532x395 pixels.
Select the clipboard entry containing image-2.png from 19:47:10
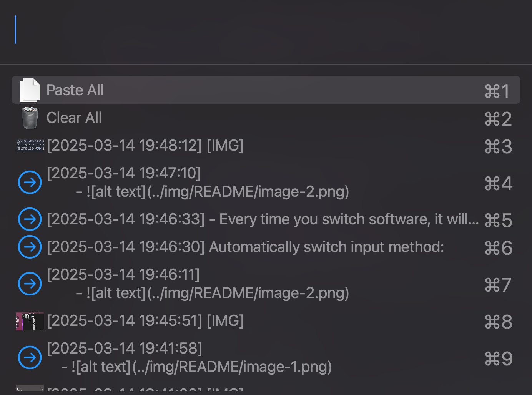point(192,182)
